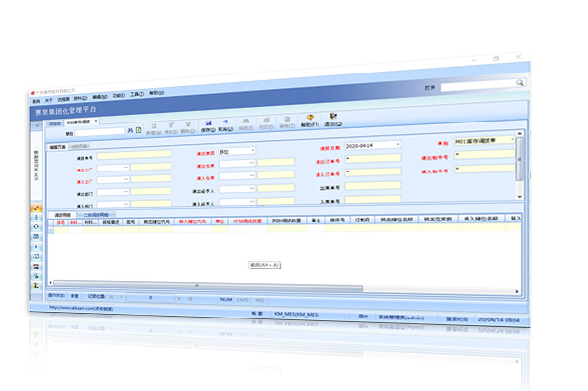This screenshot has width=588, height=391.
Task: Select the highlighted checkmark icon in the left sidebar
Action: pos(36,208)
